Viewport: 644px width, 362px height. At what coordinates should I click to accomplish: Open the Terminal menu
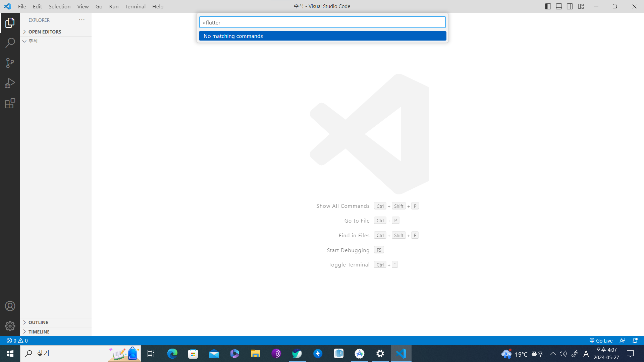pyautogui.click(x=136, y=6)
